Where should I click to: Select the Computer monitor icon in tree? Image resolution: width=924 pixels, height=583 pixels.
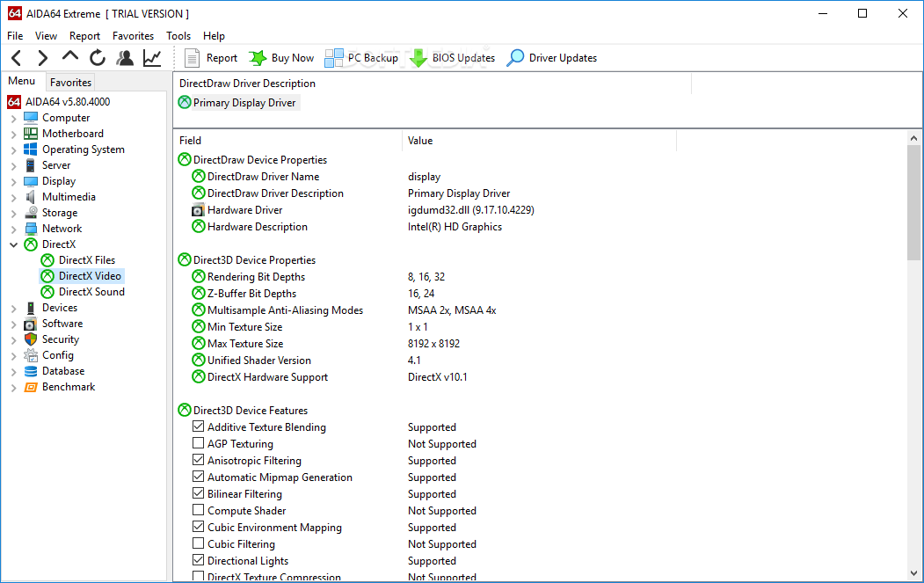[x=31, y=118]
